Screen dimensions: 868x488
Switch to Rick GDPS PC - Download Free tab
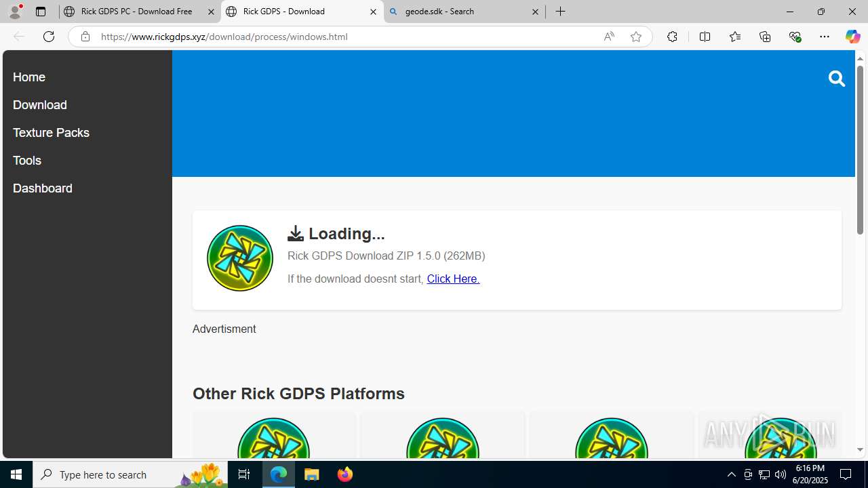click(140, 12)
